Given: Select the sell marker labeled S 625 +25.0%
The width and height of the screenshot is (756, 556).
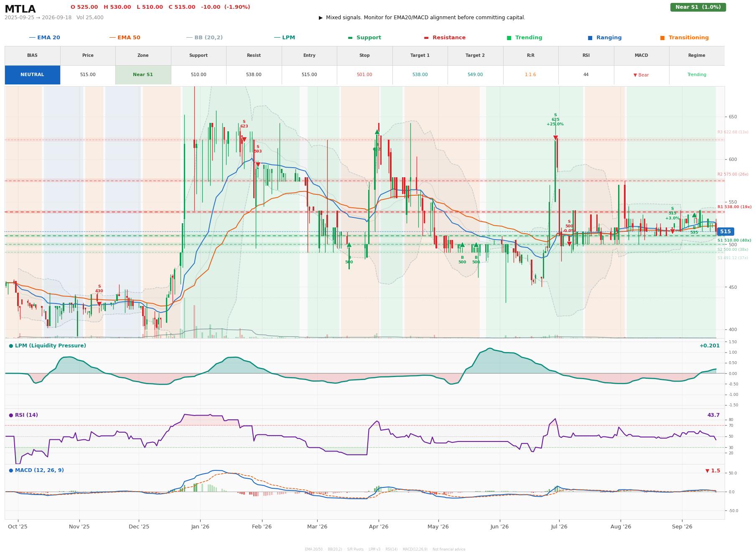Looking at the screenshot, I should pyautogui.click(x=555, y=138).
